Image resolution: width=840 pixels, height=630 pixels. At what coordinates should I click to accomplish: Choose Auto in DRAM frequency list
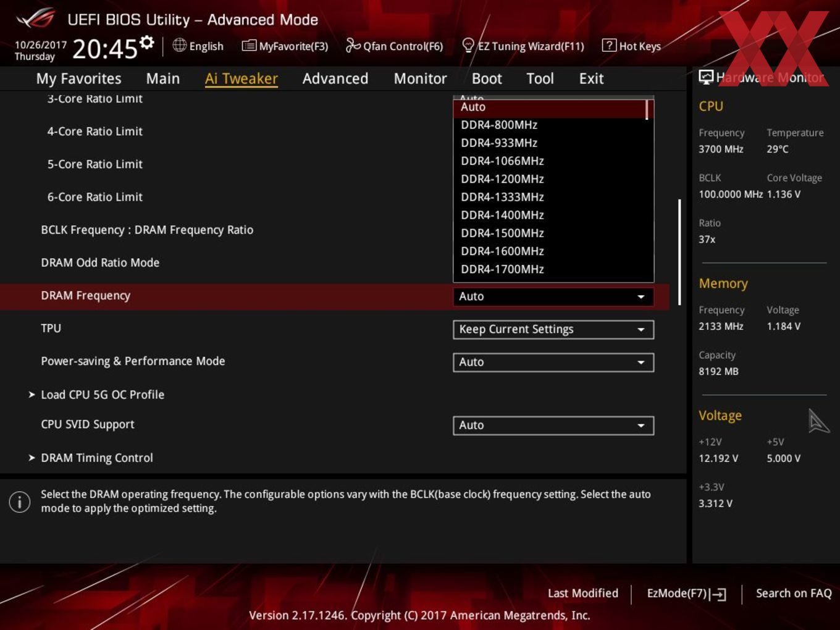click(x=549, y=107)
